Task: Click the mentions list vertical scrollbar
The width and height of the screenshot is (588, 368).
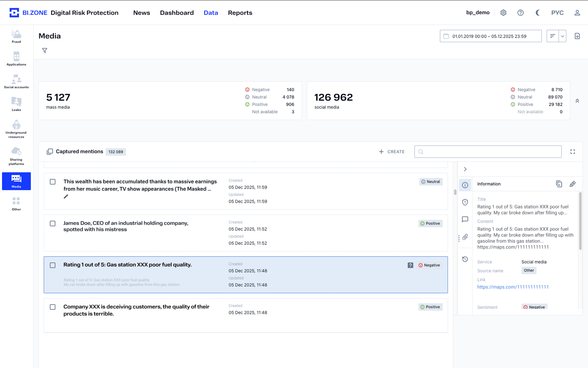Action: click(x=455, y=192)
